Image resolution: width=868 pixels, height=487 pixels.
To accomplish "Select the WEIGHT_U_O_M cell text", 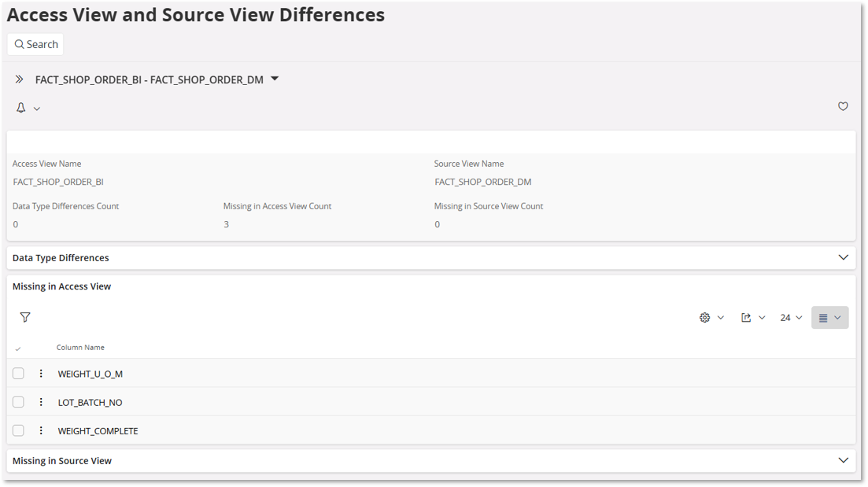I will (x=90, y=374).
